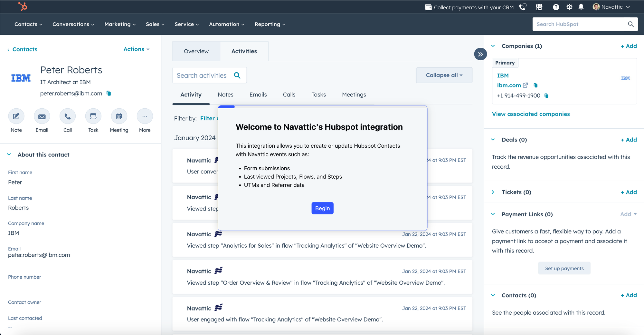This screenshot has width=644, height=335.
Task: Open ibm.com external link icon
Action: coord(525,85)
